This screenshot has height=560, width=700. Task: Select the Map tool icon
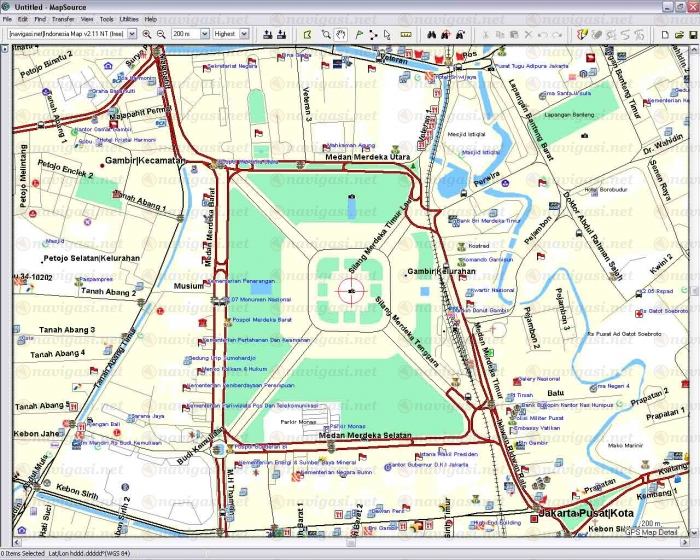(307, 34)
